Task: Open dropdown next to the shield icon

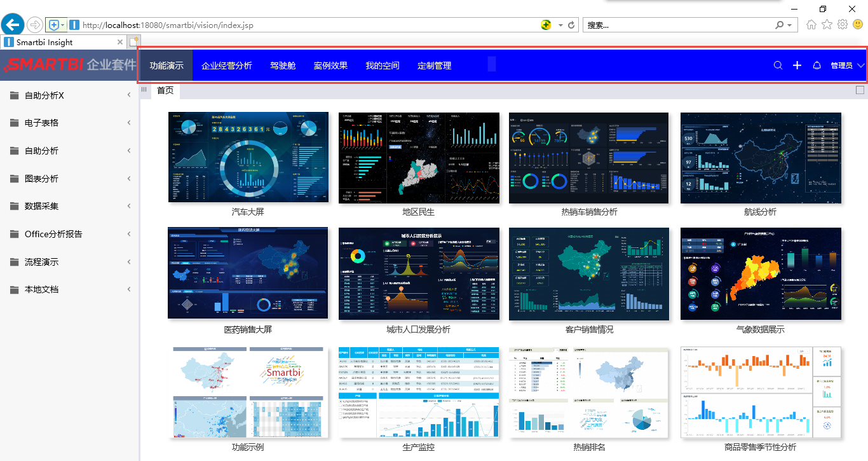Action: point(62,25)
